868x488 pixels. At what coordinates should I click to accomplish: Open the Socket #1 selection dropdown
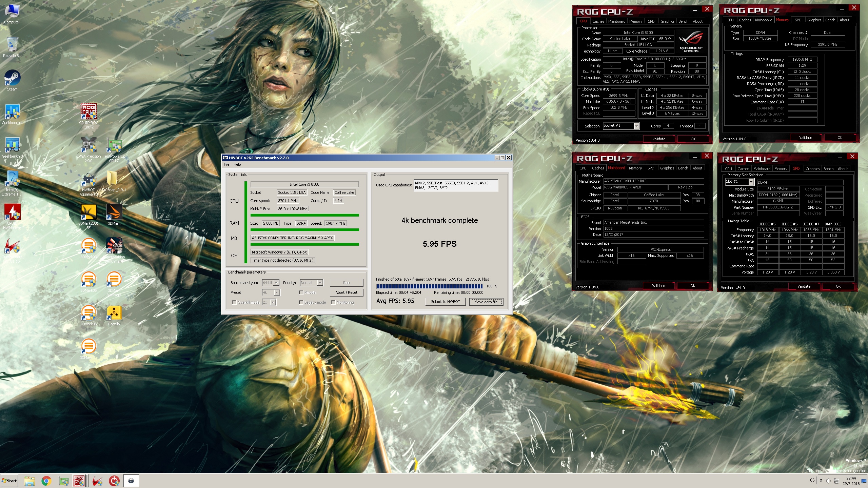621,126
